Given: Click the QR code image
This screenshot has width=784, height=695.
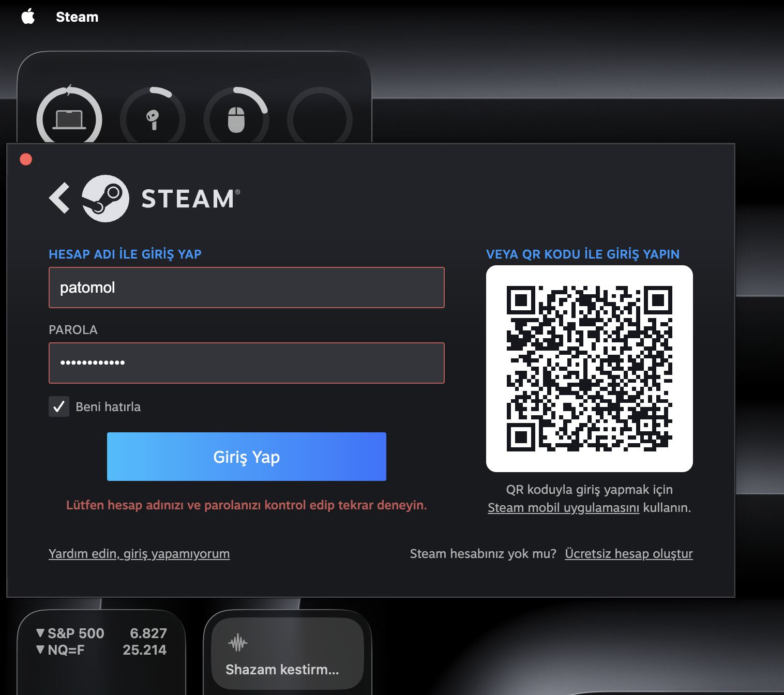Looking at the screenshot, I should 590,369.
